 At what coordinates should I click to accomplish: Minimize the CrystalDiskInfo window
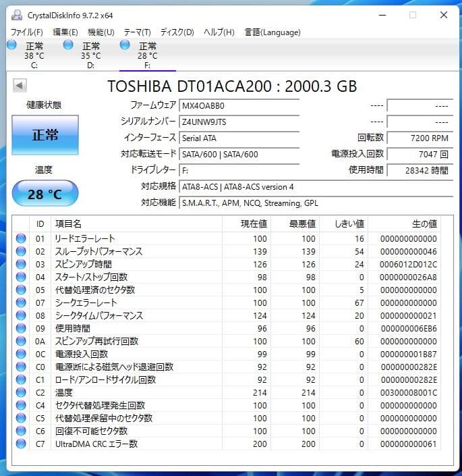382,15
